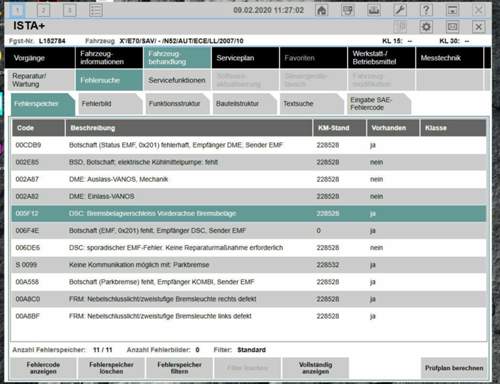Select fault row 006F4E

tap(249, 231)
